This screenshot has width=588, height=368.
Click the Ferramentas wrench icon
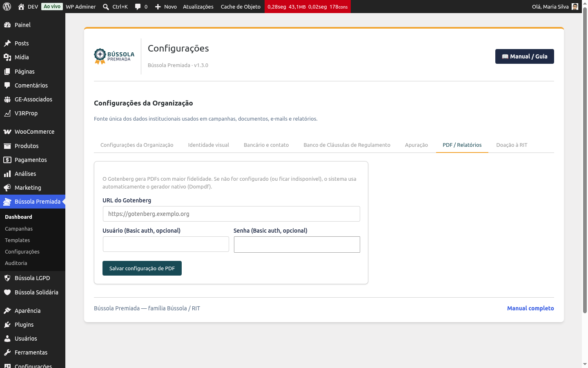pos(7,352)
